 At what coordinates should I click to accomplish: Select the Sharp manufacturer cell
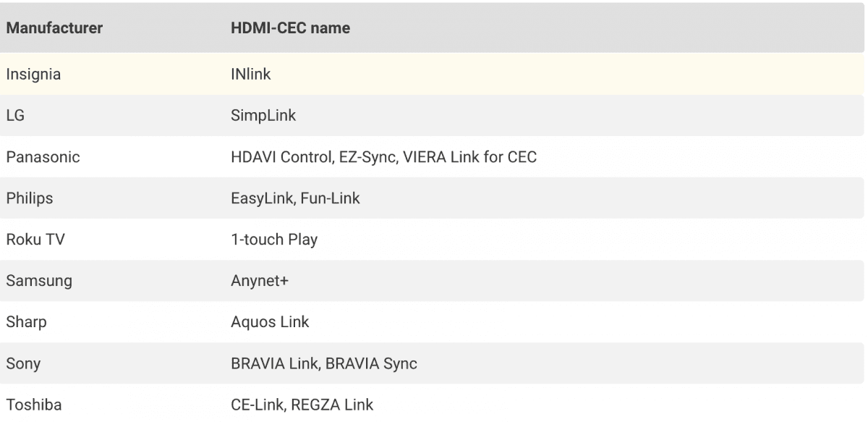26,322
